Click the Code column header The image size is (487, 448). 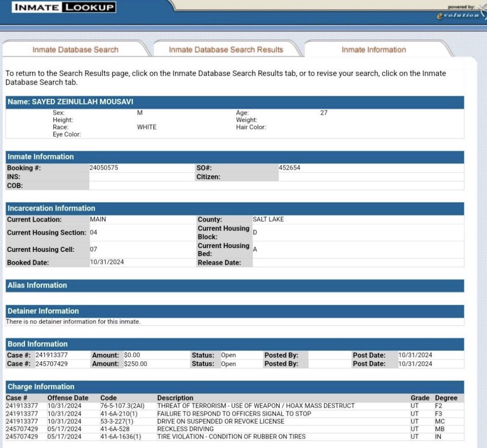click(x=108, y=398)
